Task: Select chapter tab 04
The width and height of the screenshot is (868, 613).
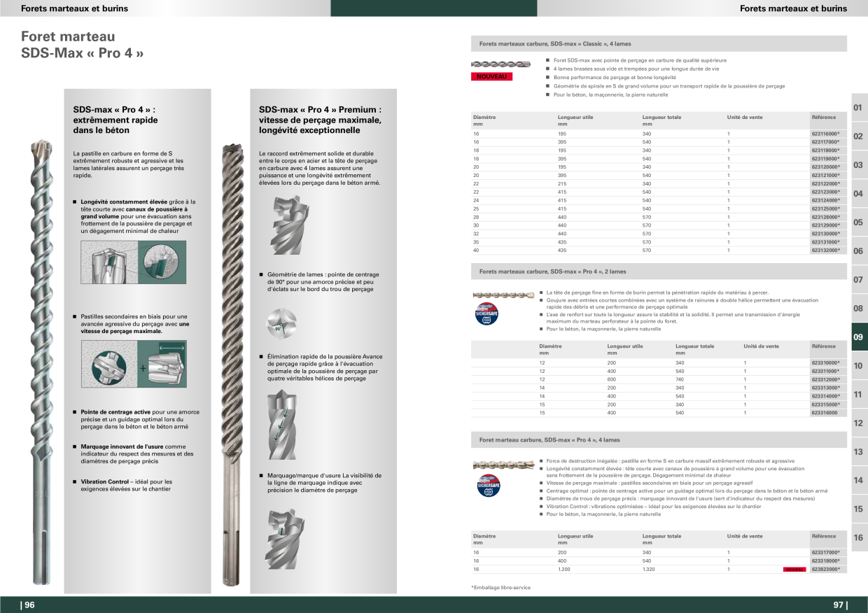Action: coord(859,193)
